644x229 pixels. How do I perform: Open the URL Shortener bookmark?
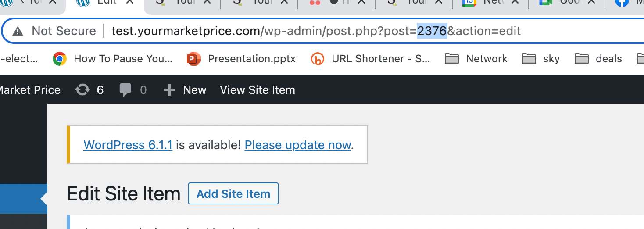[x=371, y=59]
